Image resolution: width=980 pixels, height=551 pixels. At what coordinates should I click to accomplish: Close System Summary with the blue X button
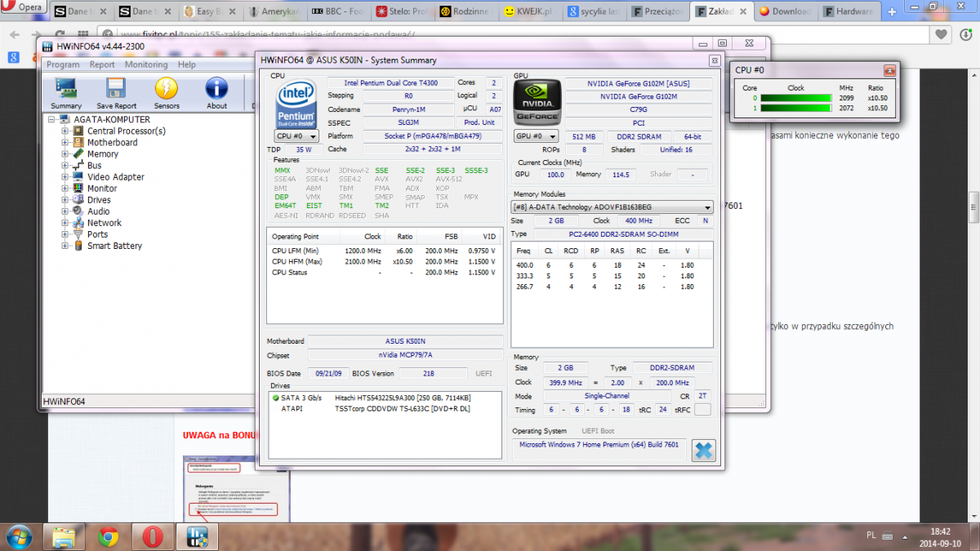coord(703,451)
